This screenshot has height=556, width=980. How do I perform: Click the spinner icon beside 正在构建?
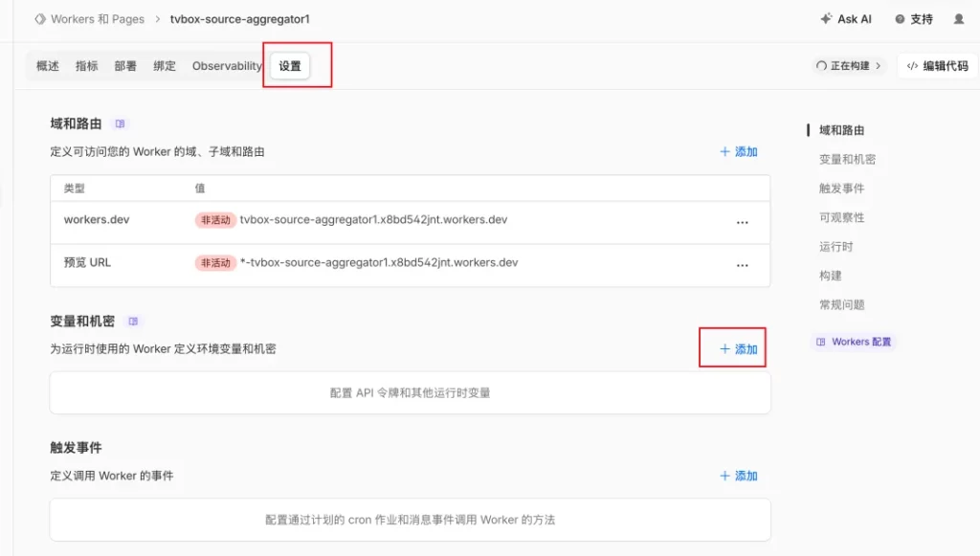[x=821, y=66]
